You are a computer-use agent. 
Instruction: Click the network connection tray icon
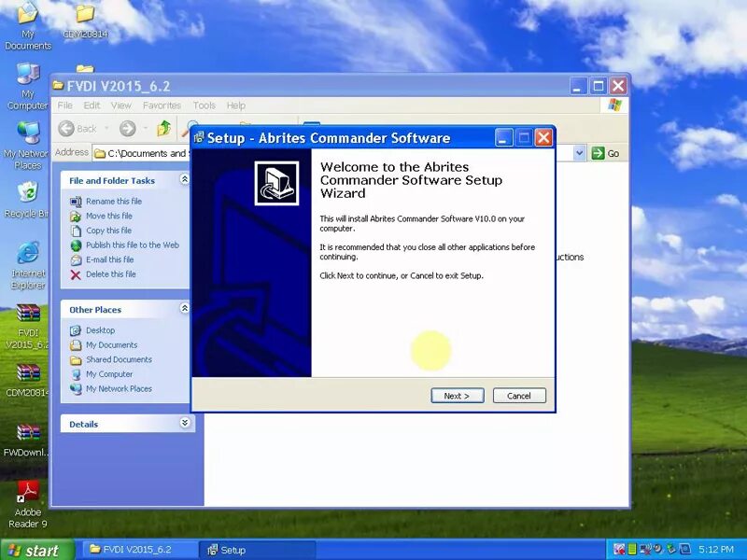pos(646,550)
